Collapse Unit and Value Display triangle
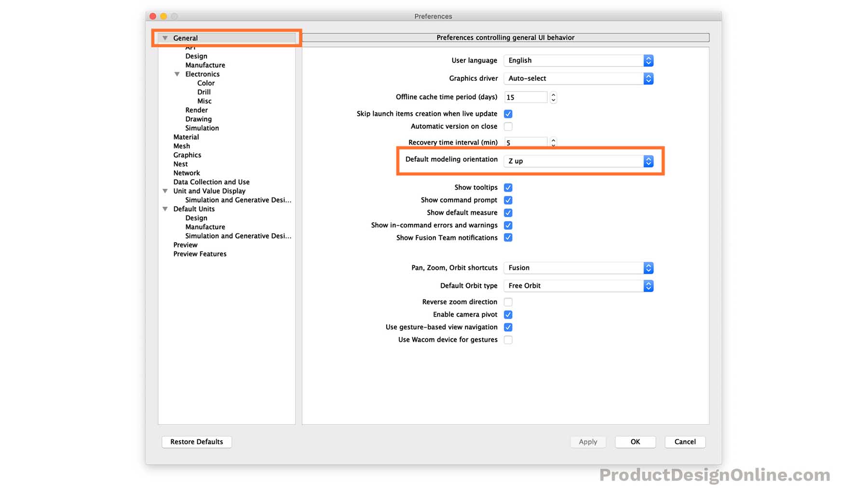 tap(165, 191)
